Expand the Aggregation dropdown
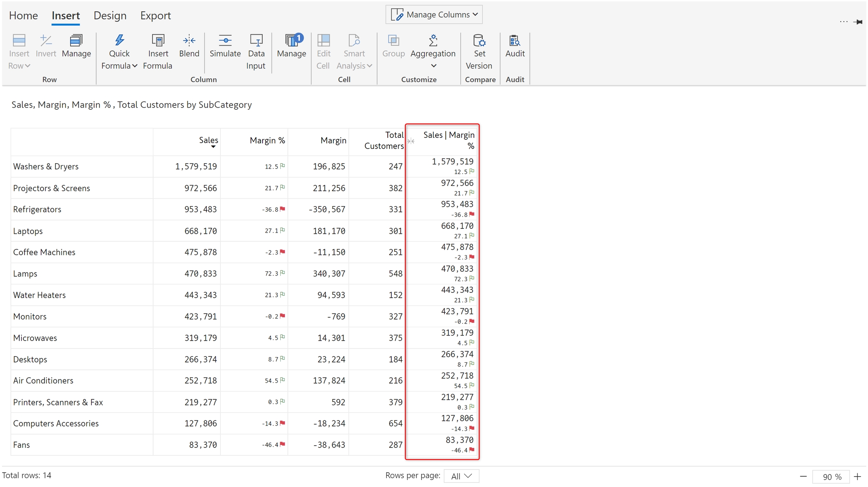The image size is (868, 487). (433, 66)
